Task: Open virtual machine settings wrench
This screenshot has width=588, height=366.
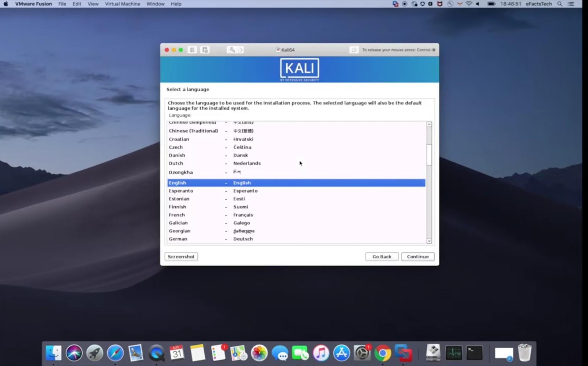Action: [x=232, y=50]
